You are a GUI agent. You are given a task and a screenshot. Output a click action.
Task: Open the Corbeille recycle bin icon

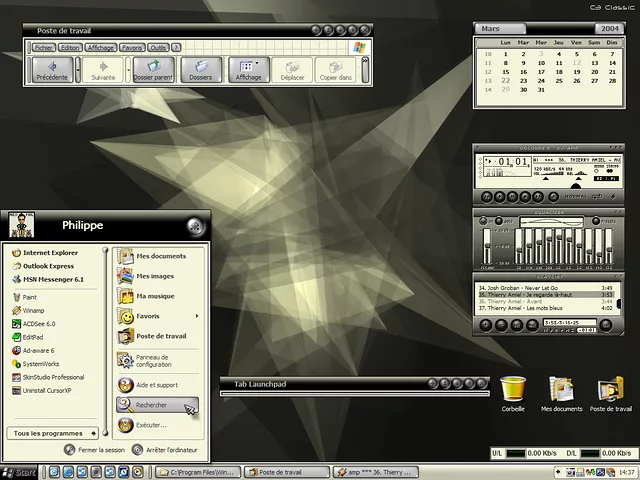click(513, 390)
